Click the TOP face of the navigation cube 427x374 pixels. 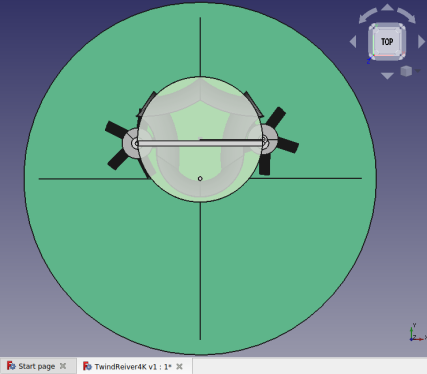point(387,42)
